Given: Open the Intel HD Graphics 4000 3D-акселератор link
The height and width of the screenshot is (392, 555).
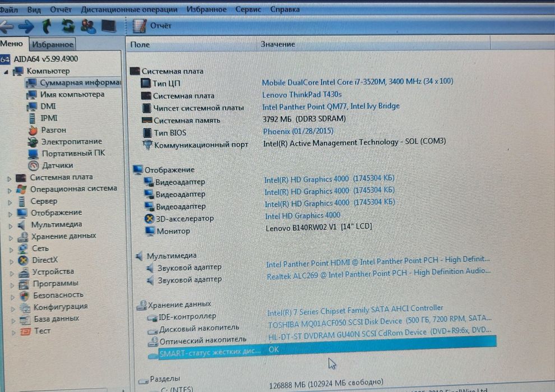Looking at the screenshot, I should tap(303, 216).
